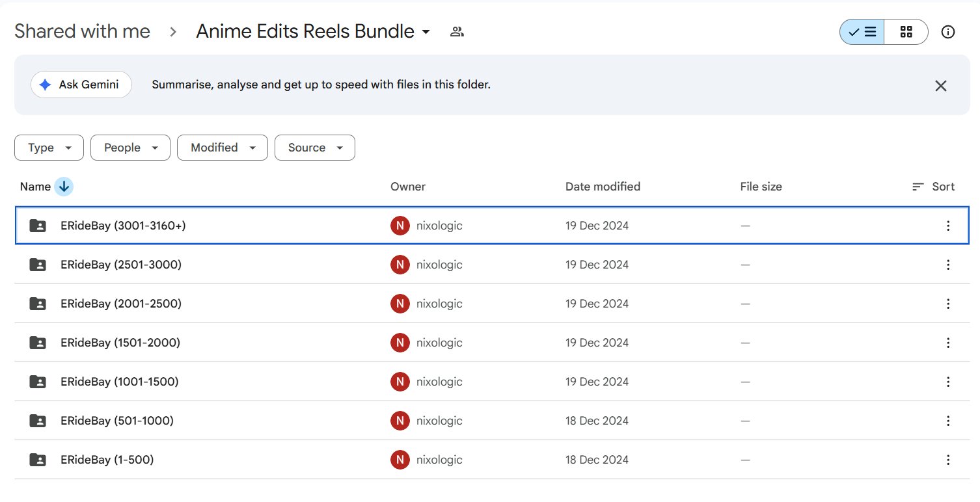Viewport: 980px width, 502px height.
Task: Open the Source filter dropdown
Action: pos(315,148)
